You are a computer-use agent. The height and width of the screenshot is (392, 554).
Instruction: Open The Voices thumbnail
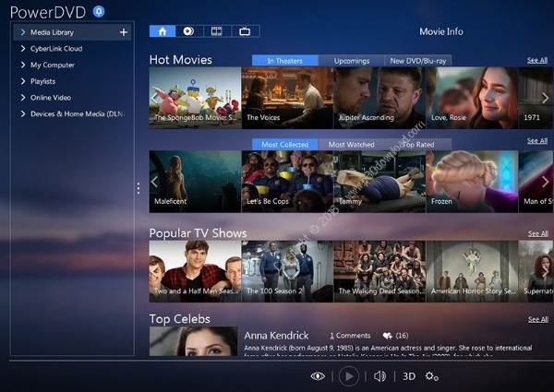tap(287, 98)
